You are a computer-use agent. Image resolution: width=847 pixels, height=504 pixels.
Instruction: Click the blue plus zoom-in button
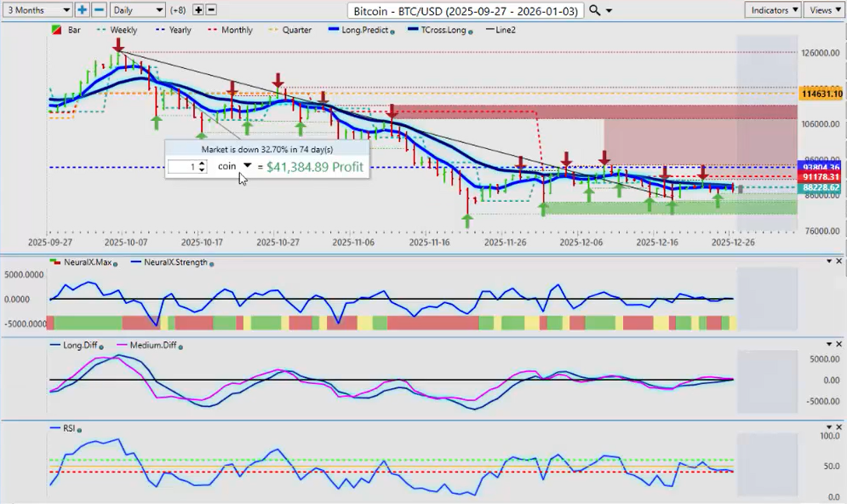click(82, 10)
